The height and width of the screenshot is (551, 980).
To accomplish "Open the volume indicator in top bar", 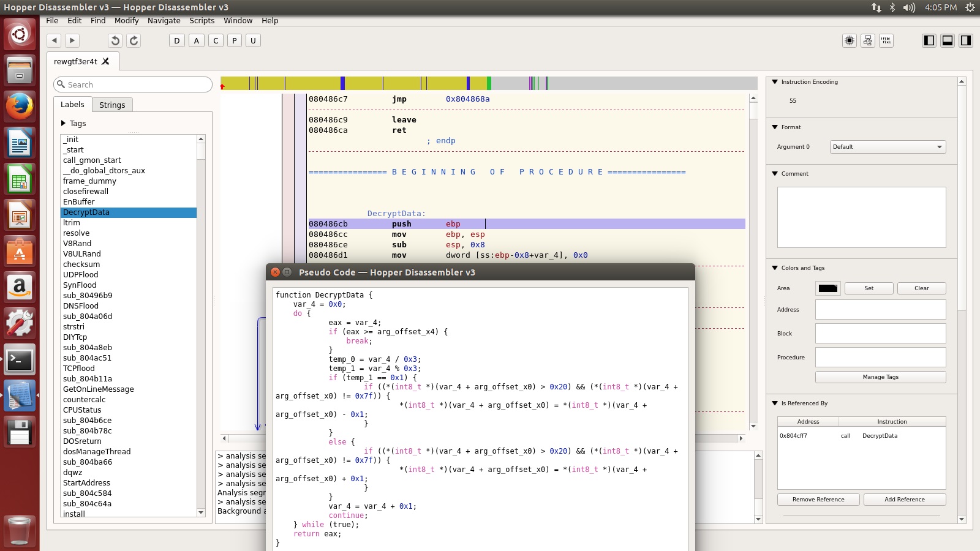I will pyautogui.click(x=909, y=7).
